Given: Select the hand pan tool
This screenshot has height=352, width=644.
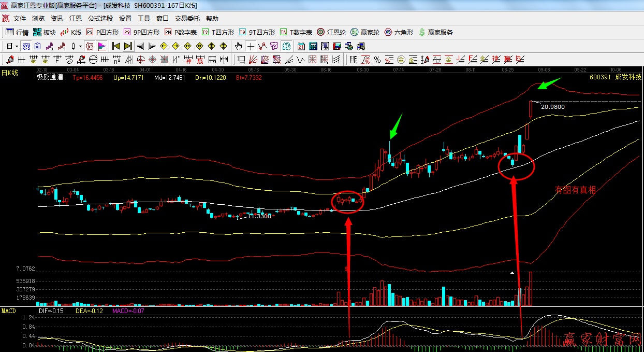Looking at the screenshot, I should (x=239, y=46).
